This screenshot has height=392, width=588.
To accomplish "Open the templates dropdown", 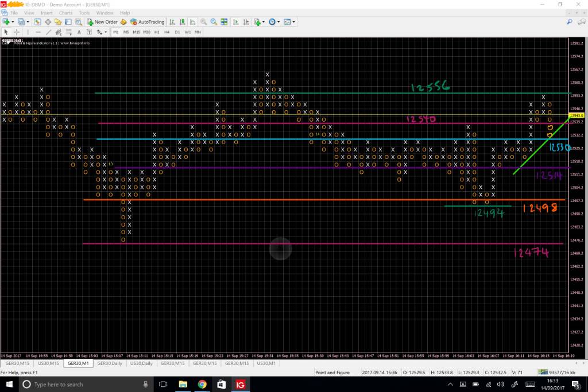I will 294,22.
